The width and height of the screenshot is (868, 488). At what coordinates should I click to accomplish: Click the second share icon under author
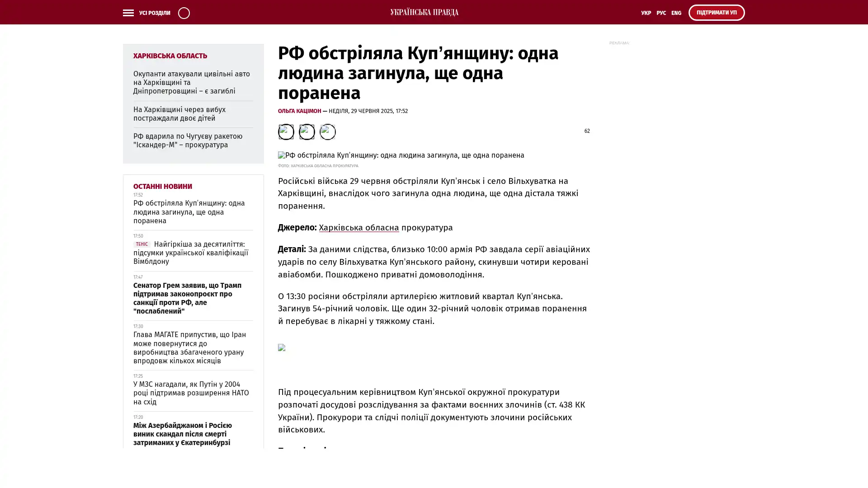(307, 131)
